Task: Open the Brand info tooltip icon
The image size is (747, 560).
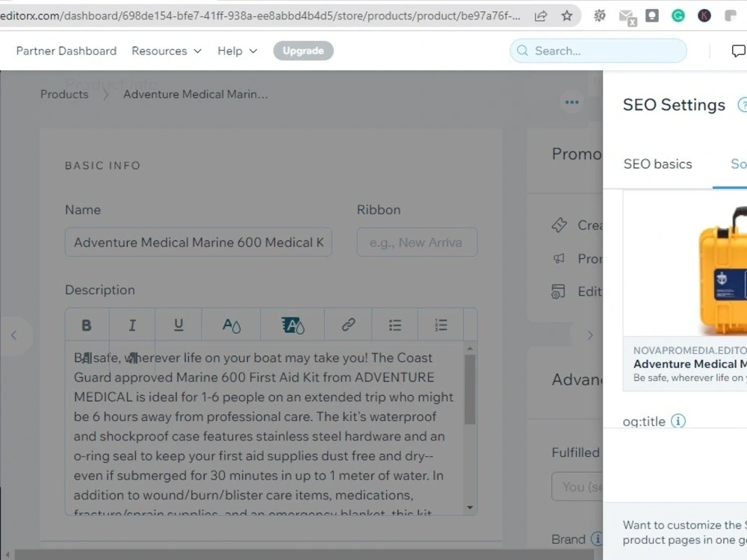Action: 596,538
